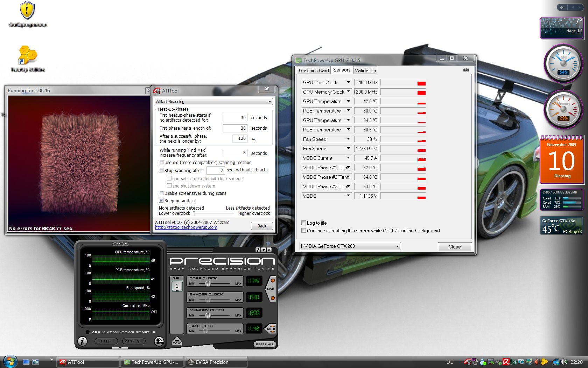Open the atitool.techpowerup.com link

coord(186,227)
